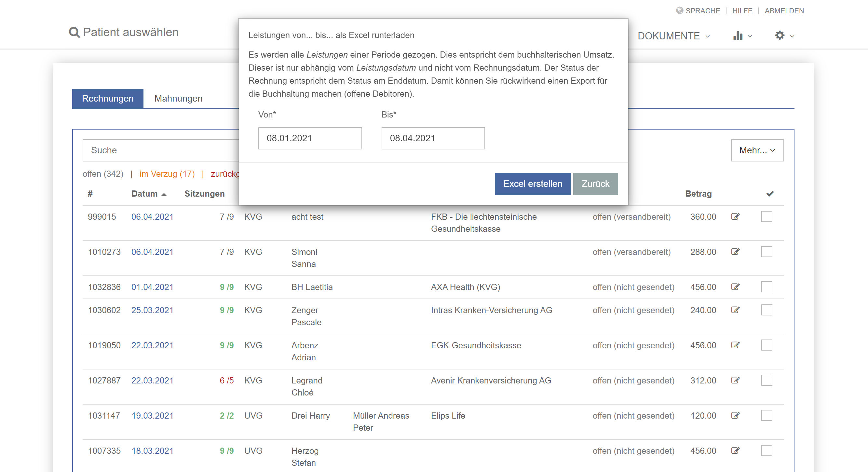Image resolution: width=868 pixels, height=472 pixels.
Task: Open the HILFE link
Action: point(742,11)
